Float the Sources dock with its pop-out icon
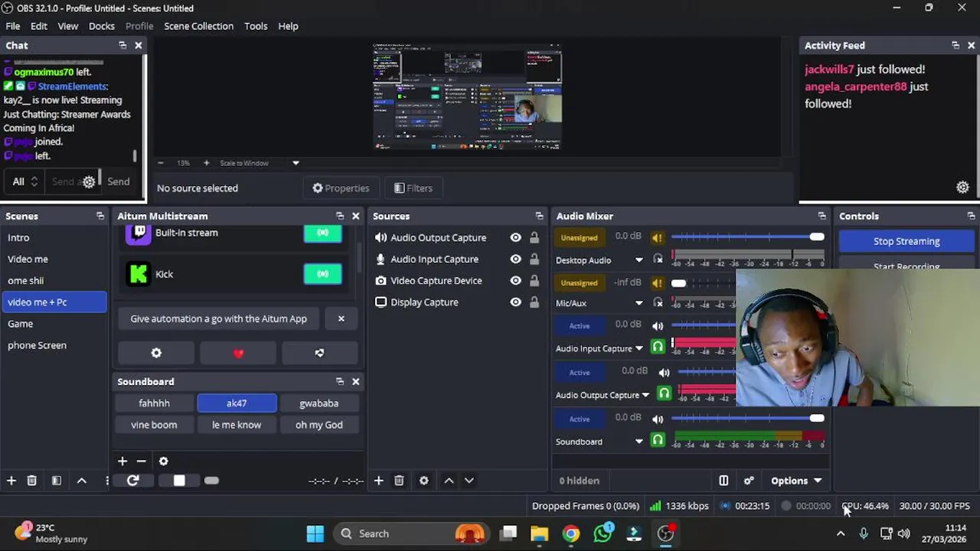The height and width of the screenshot is (551, 980). click(540, 216)
